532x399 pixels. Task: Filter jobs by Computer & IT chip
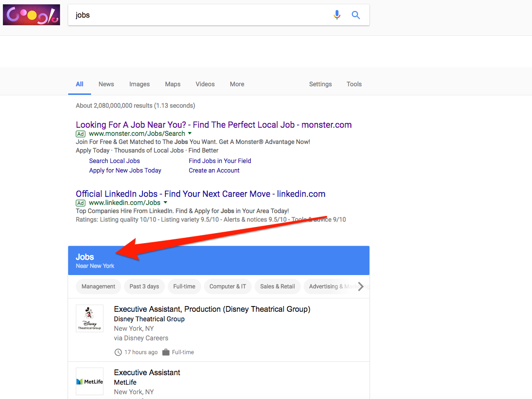point(228,286)
